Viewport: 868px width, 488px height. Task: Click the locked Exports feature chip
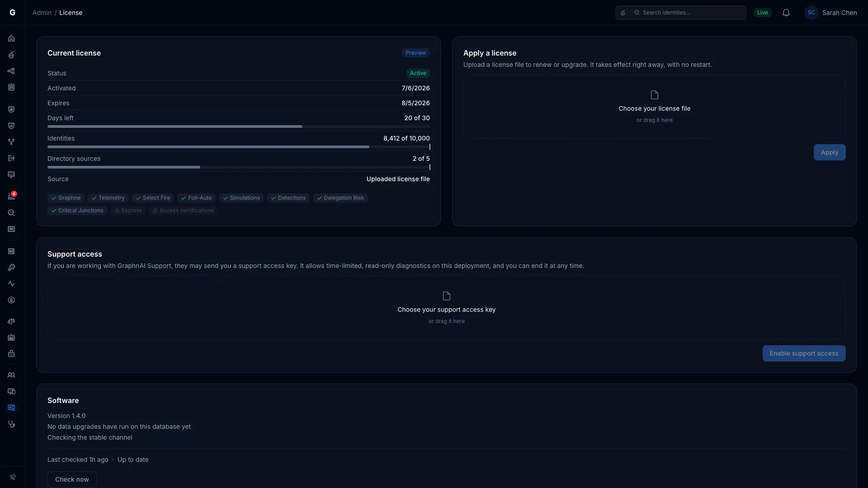click(128, 211)
